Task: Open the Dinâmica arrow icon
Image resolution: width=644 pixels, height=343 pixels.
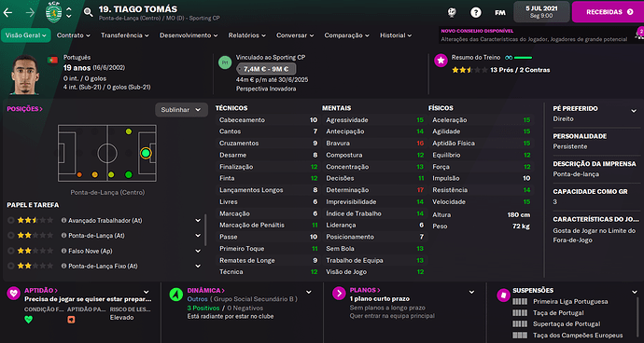Action: tap(176, 294)
